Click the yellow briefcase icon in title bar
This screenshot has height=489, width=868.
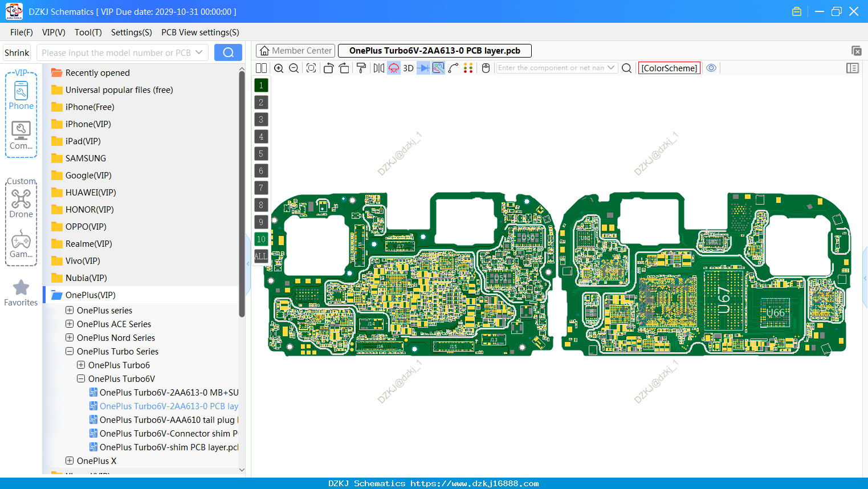tap(797, 11)
